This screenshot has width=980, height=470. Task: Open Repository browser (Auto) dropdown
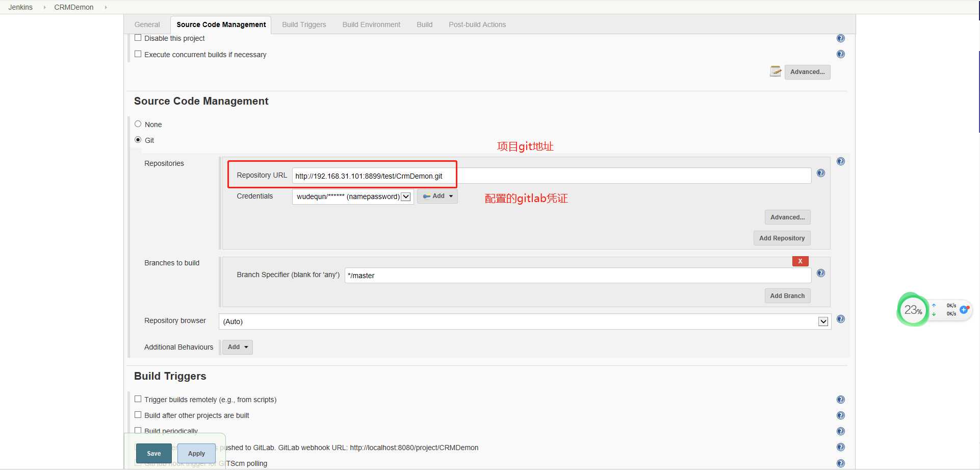(525, 321)
